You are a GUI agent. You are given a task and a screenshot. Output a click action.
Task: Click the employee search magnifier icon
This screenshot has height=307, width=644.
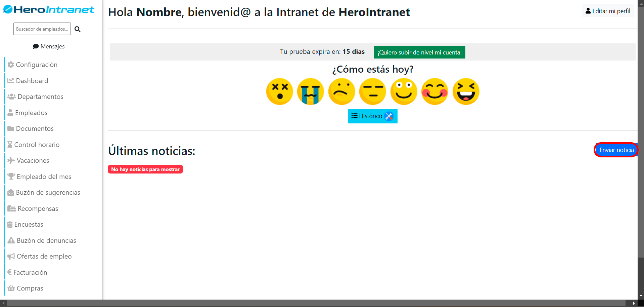pos(78,29)
